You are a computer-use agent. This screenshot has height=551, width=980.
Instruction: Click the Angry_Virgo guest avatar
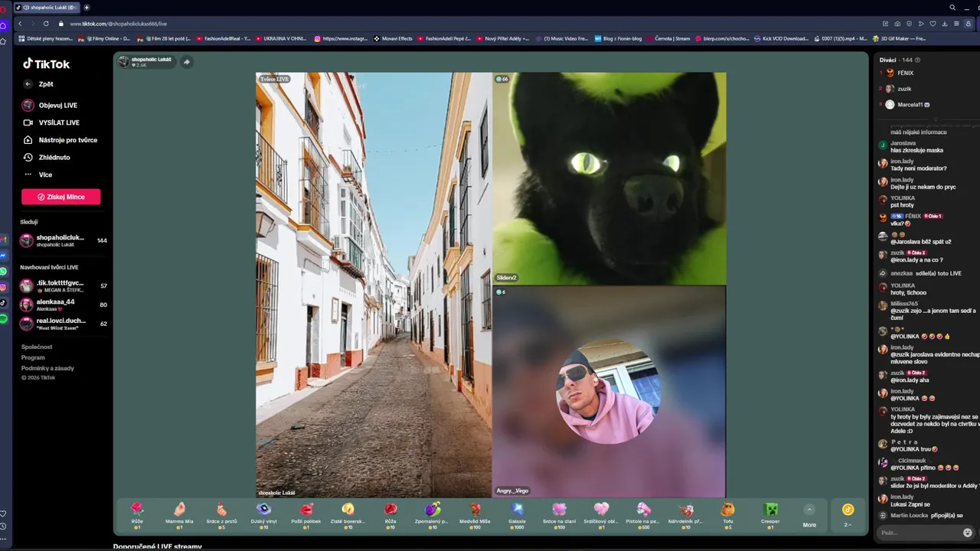pyautogui.click(x=609, y=391)
